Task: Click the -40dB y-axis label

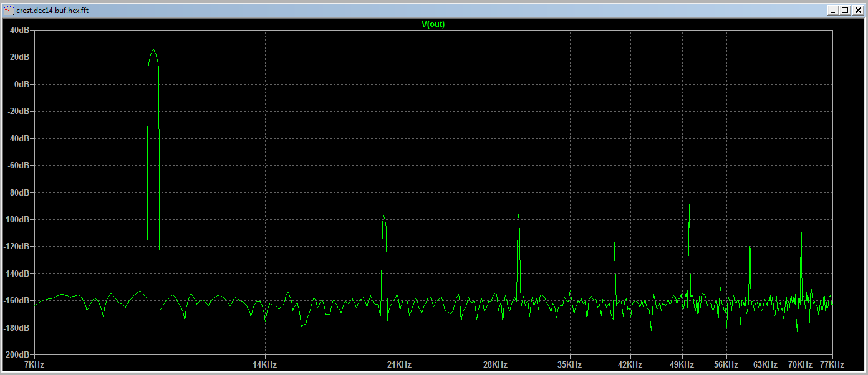Action: 19,138
